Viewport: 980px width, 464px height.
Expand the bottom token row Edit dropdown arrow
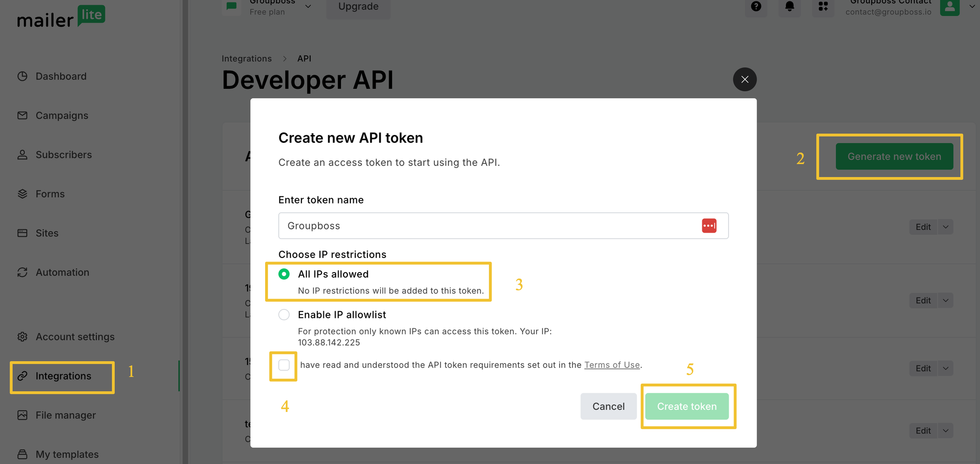pyautogui.click(x=946, y=431)
